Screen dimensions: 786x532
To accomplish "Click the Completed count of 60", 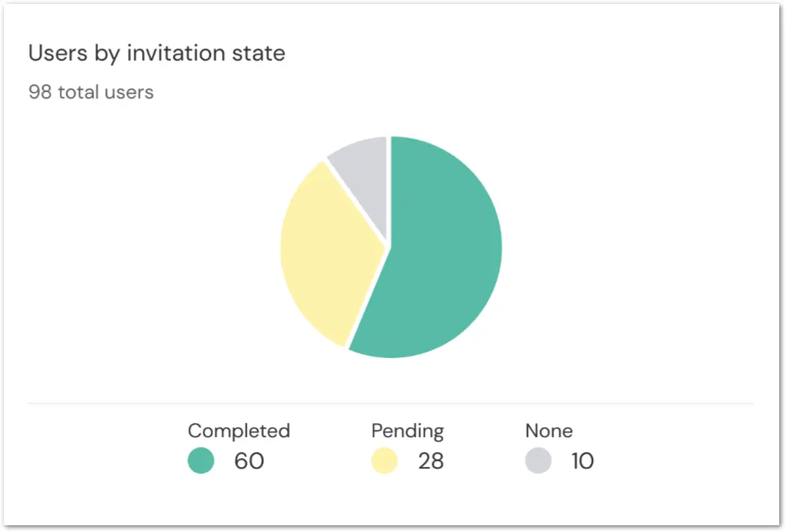I will (x=249, y=461).
